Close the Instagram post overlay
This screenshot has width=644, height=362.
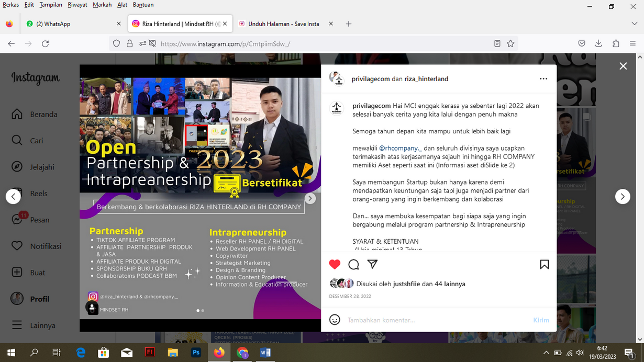tap(623, 66)
